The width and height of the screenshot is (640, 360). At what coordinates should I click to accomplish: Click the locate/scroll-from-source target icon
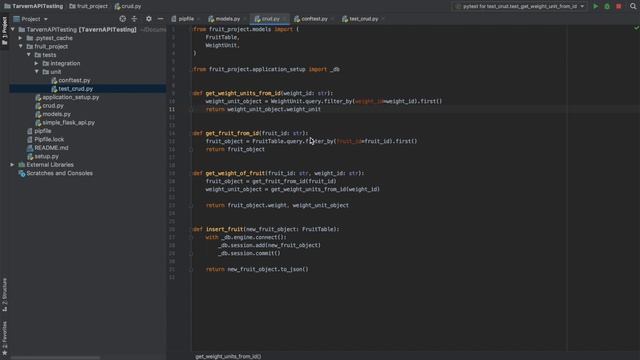[122, 19]
